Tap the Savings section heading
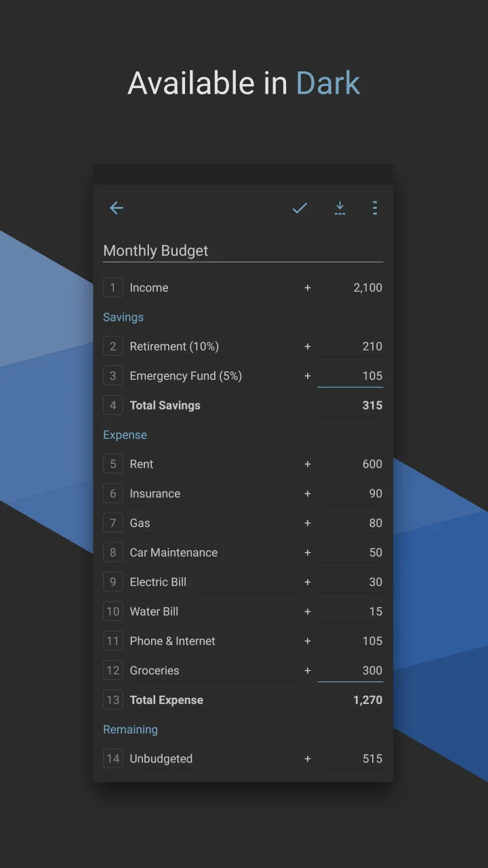The image size is (488, 868). (123, 317)
